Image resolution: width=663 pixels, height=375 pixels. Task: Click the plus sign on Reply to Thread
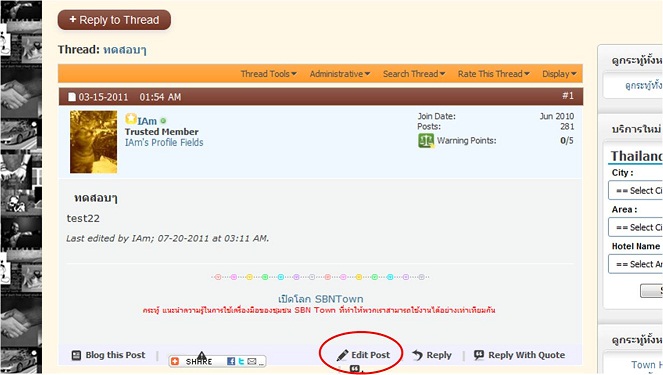click(x=73, y=19)
